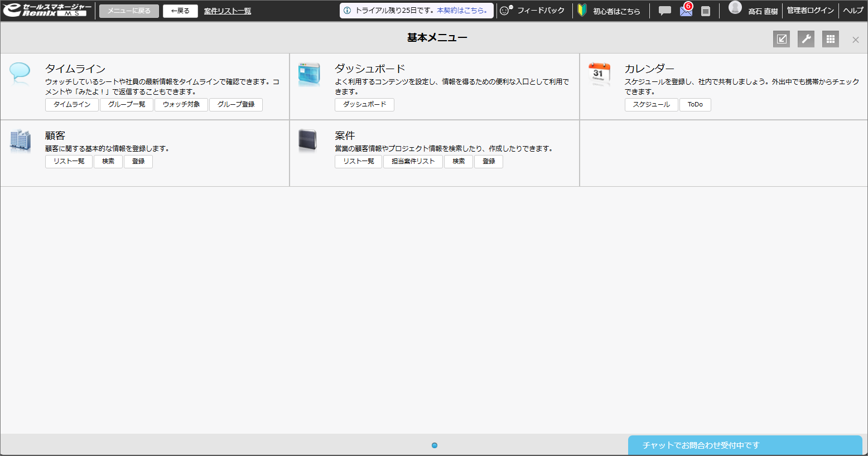Open the 本契約はこちら link
This screenshot has width=868, height=456.
pyautogui.click(x=462, y=11)
